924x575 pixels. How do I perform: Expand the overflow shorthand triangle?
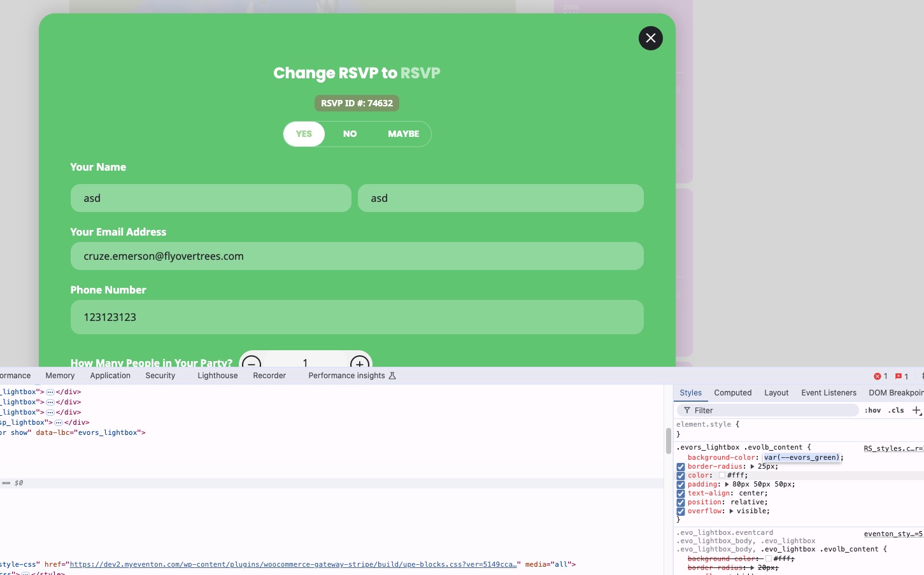point(731,511)
